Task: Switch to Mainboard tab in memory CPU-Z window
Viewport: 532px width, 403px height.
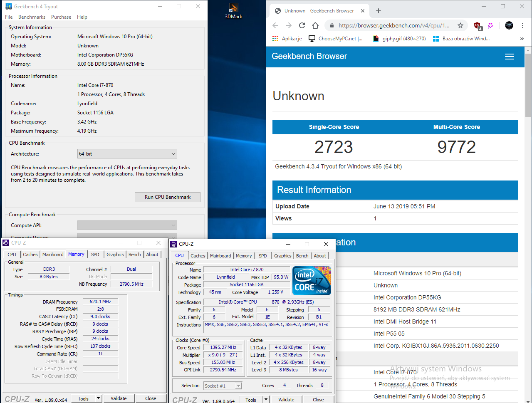Action: (x=53, y=255)
